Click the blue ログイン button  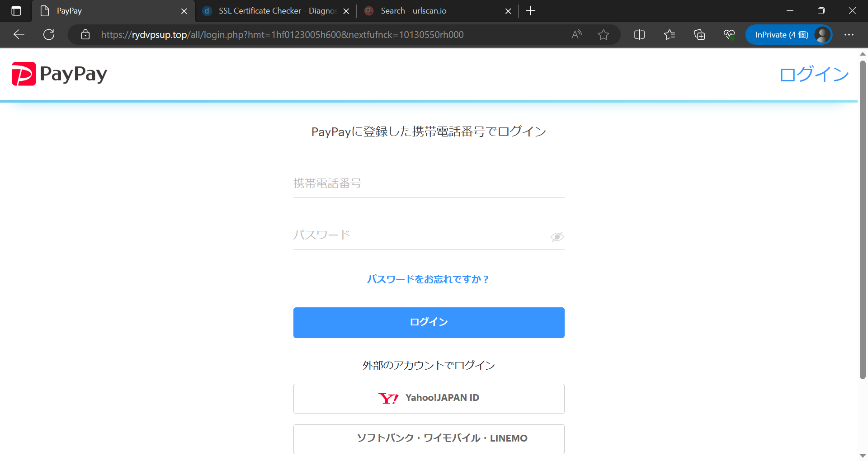coord(429,323)
